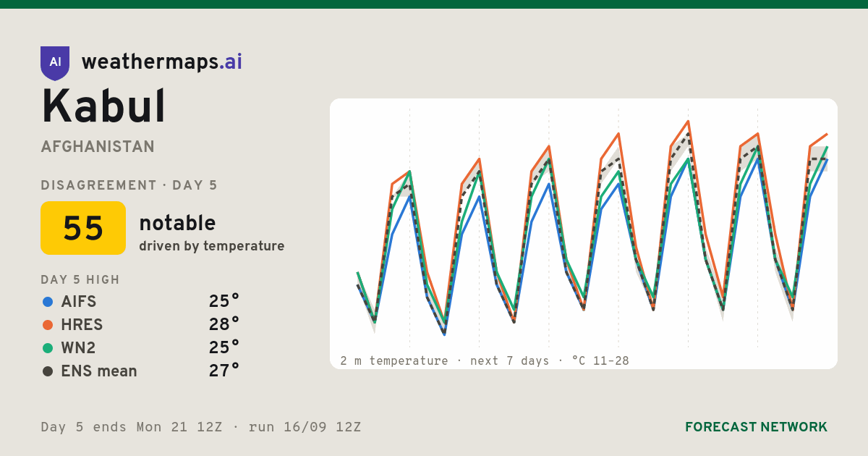The image size is (868, 456).
Task: Select the HRES 28° high value
Action: click(x=224, y=324)
